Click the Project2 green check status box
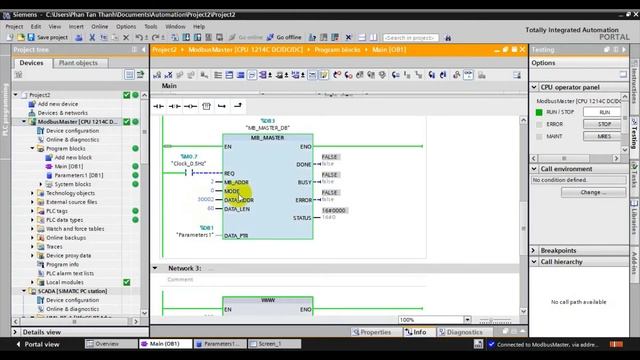Screen dimensions: 640x360 click(127, 95)
